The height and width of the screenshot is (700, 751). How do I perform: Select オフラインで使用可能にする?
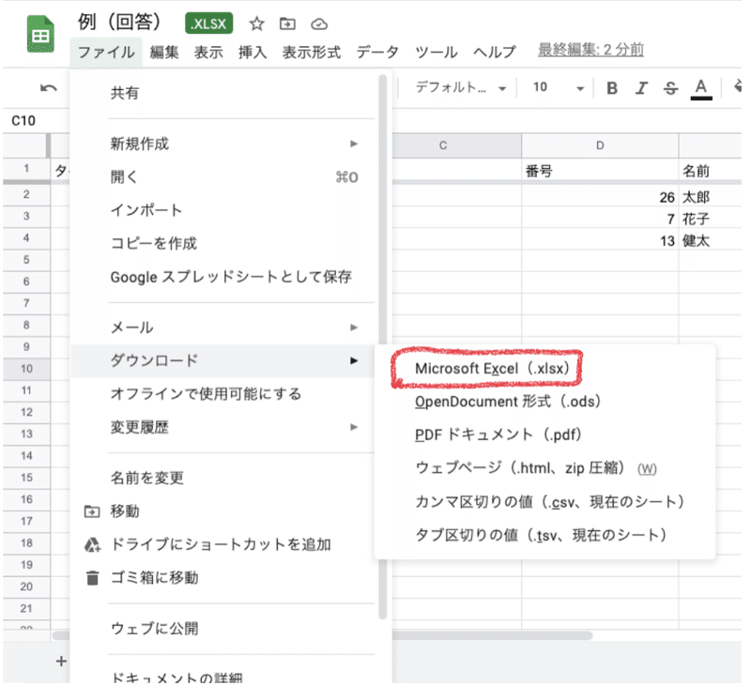coord(222,394)
